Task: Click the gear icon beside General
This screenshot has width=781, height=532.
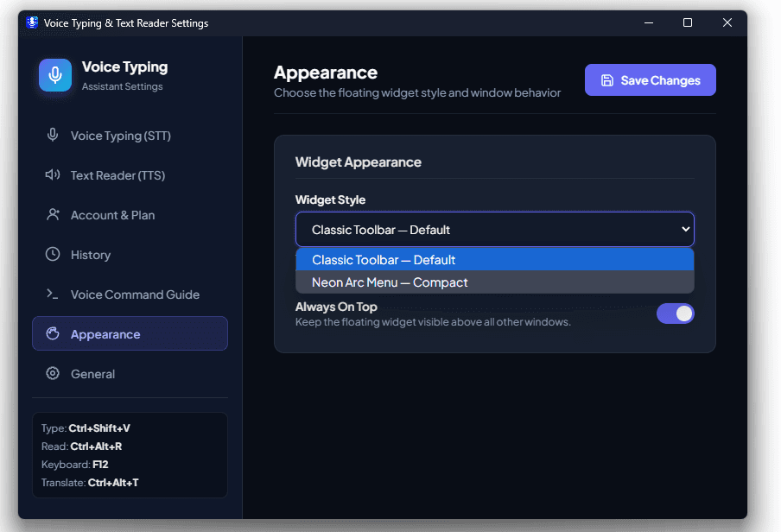Action: [x=53, y=373]
